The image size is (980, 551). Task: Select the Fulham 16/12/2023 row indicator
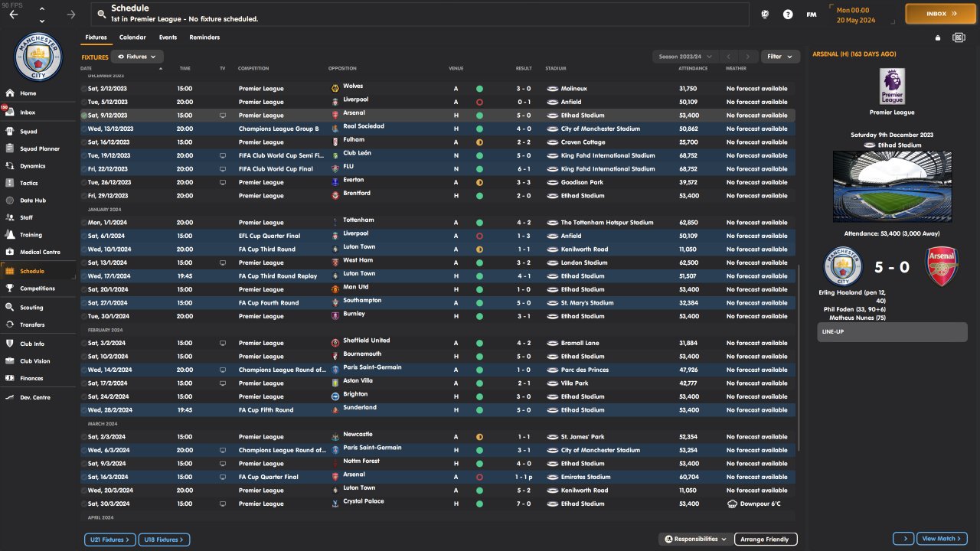point(84,142)
